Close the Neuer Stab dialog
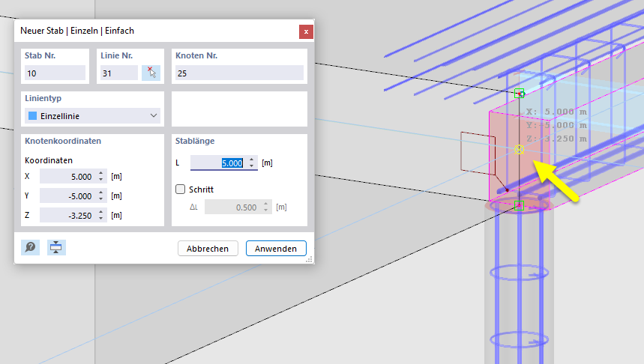The width and height of the screenshot is (644, 364). pyautogui.click(x=306, y=31)
